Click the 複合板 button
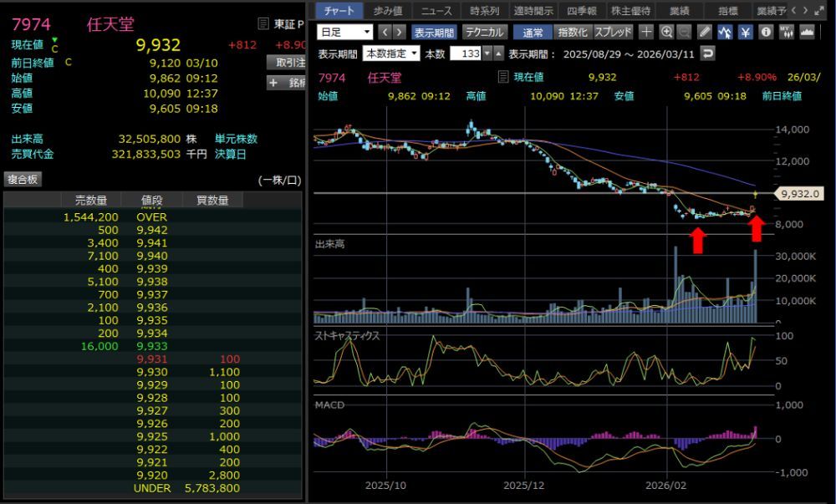The image size is (836, 504). [x=23, y=180]
